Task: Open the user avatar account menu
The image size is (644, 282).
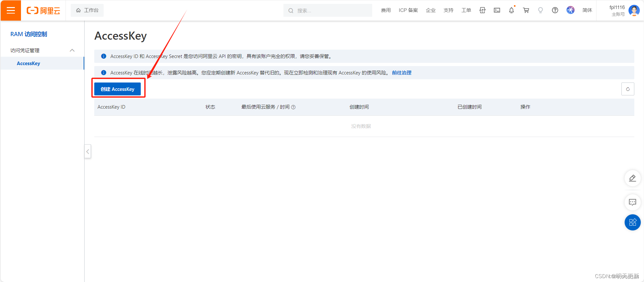Action: click(634, 11)
